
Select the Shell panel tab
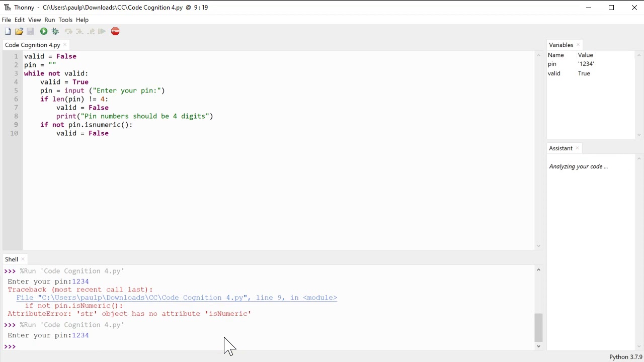point(12,259)
